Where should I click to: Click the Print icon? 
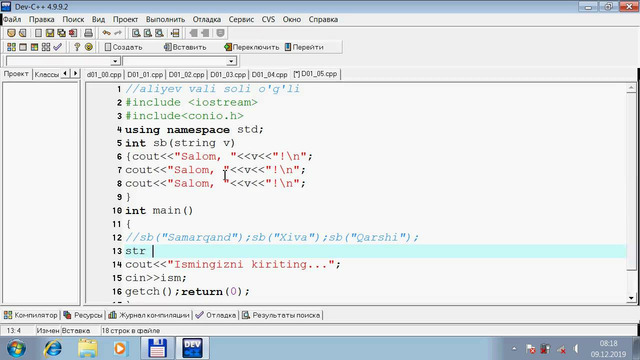pyautogui.click(x=88, y=33)
